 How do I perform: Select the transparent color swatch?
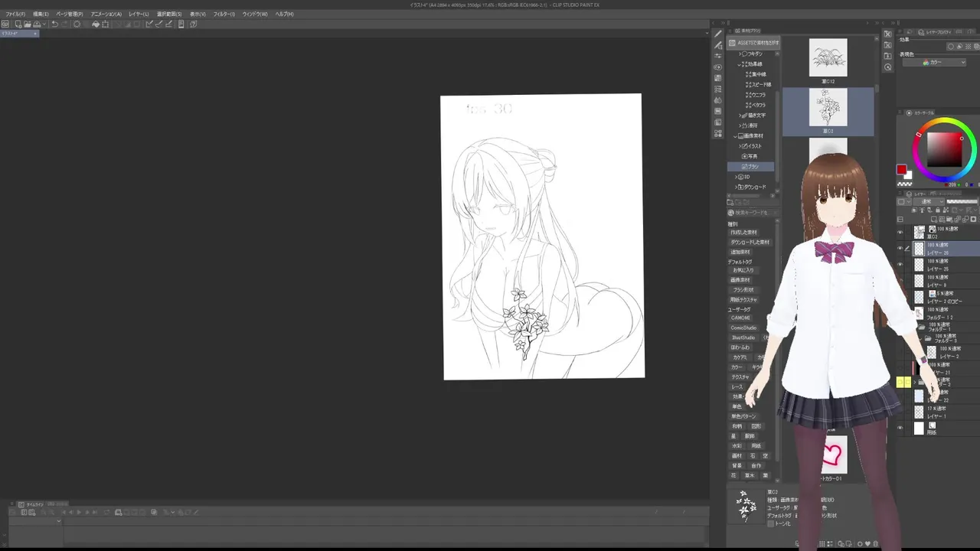(904, 184)
